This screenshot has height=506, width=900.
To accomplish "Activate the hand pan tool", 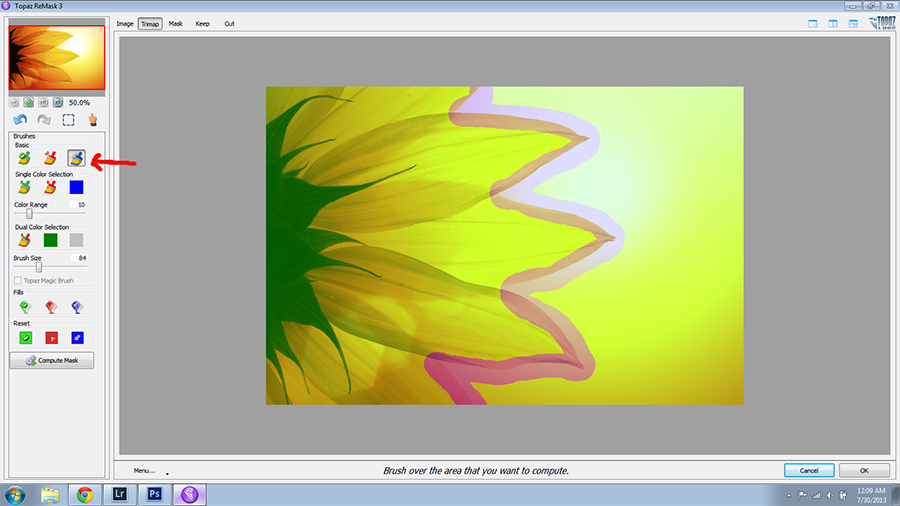I will click(x=93, y=120).
